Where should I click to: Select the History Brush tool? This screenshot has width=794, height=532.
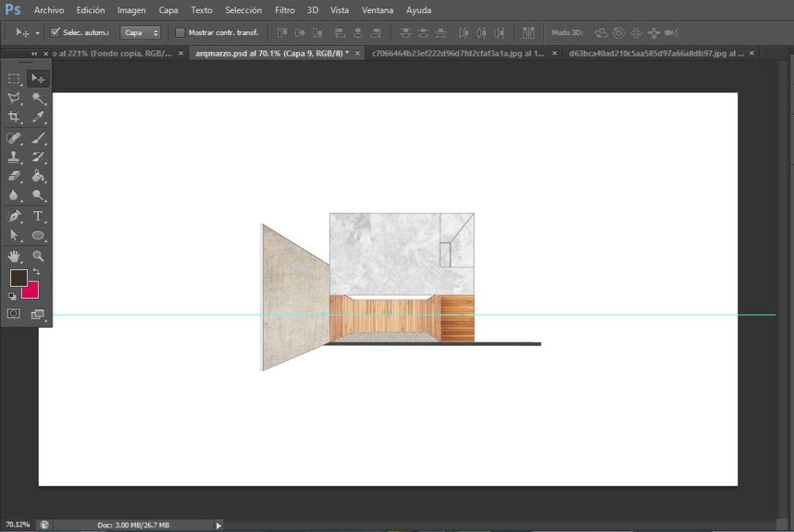tap(38, 157)
